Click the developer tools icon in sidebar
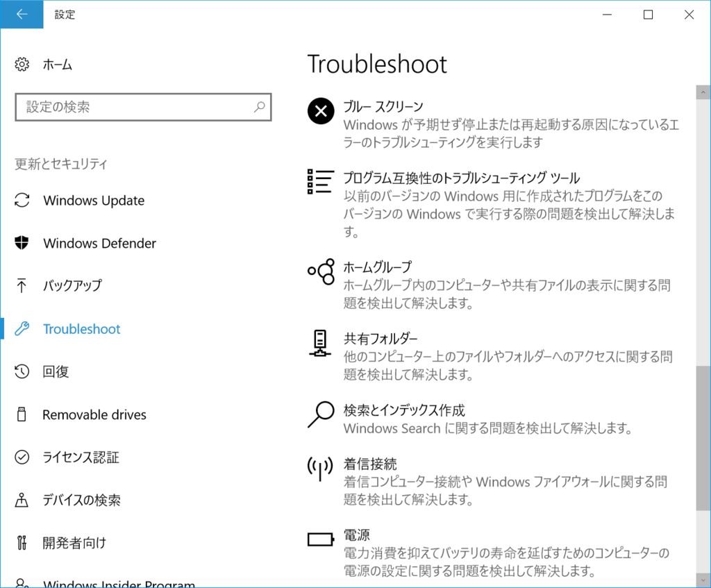The image size is (711, 588). pos(22,543)
